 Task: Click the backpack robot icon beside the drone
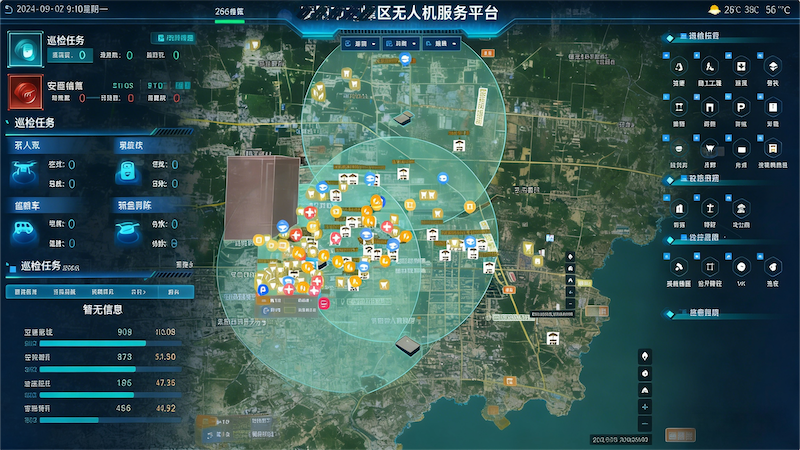(127, 170)
